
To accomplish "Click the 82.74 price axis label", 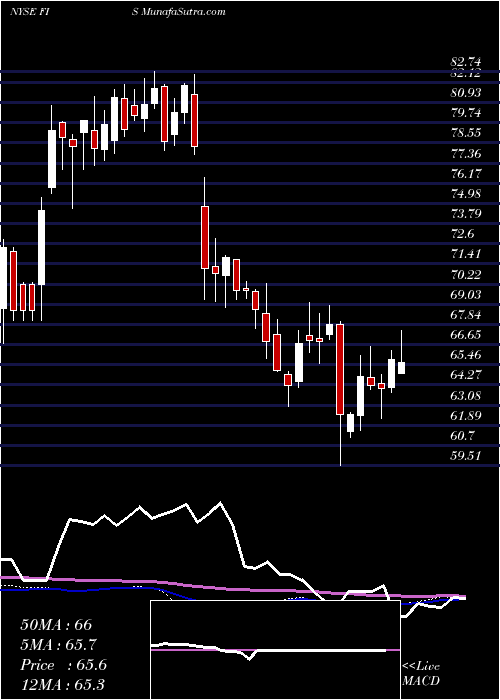I will 467,63.
